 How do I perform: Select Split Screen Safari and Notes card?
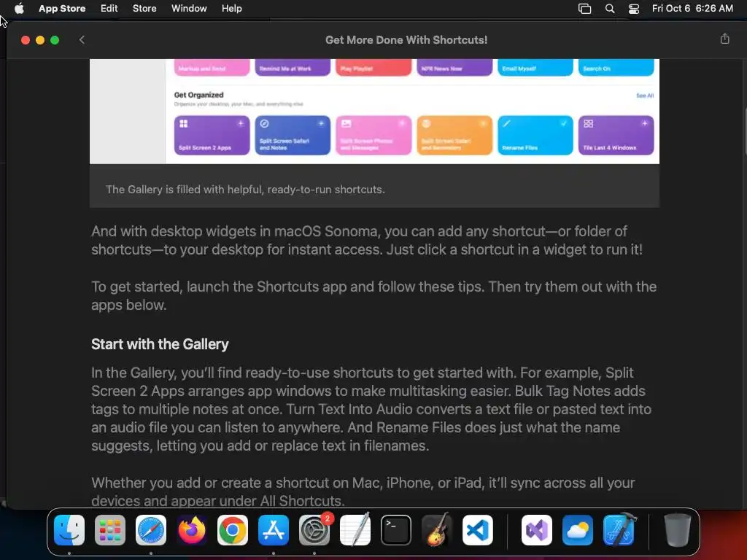293,135
